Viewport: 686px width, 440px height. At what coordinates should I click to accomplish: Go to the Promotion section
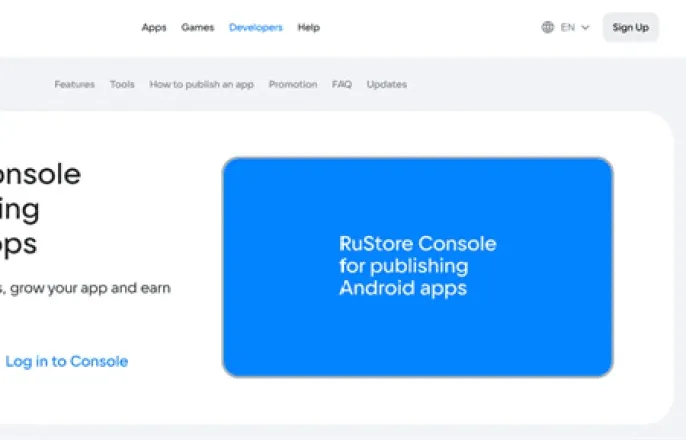(293, 84)
